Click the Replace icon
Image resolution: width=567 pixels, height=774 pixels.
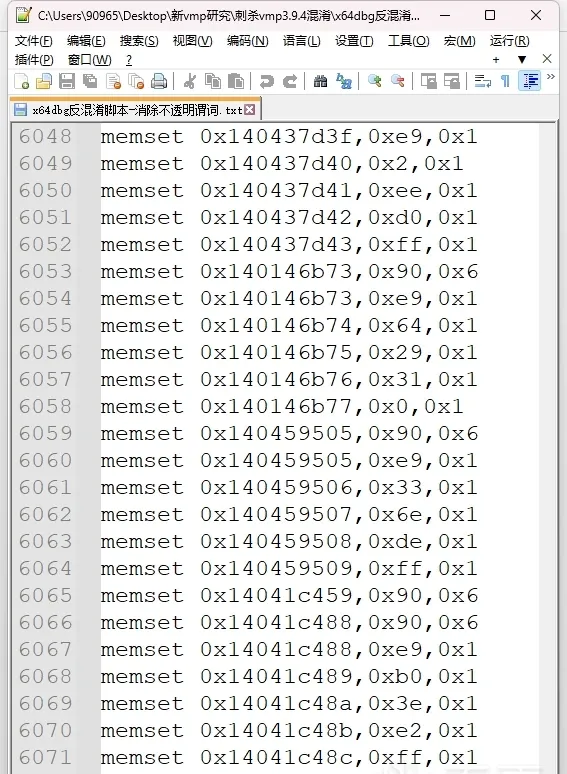tap(343, 81)
